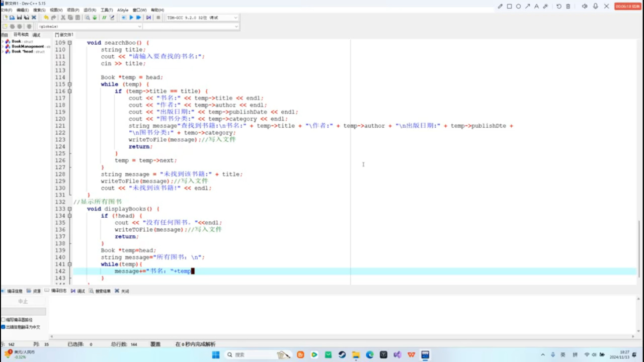Collapse code fold at line 109

[70, 43]
